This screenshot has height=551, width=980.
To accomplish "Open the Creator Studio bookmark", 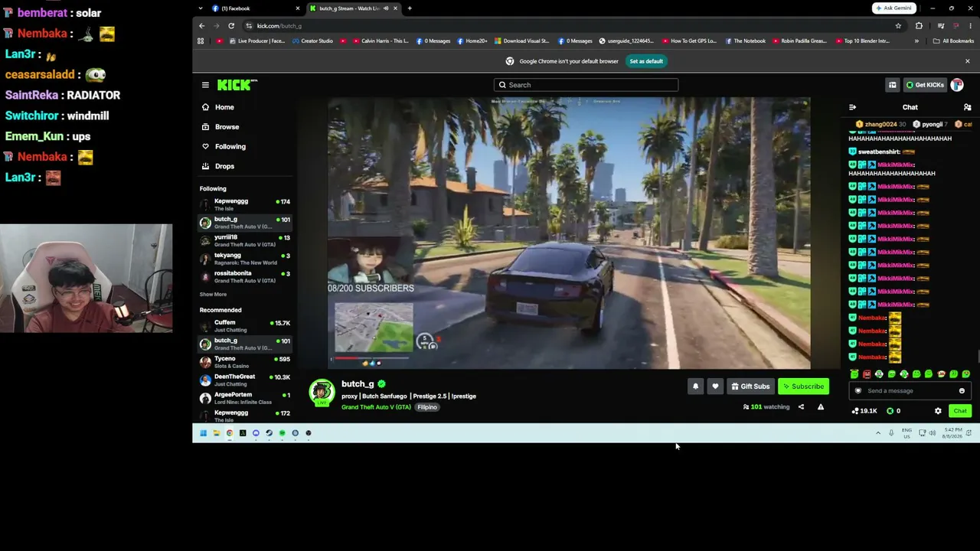I will [312, 41].
